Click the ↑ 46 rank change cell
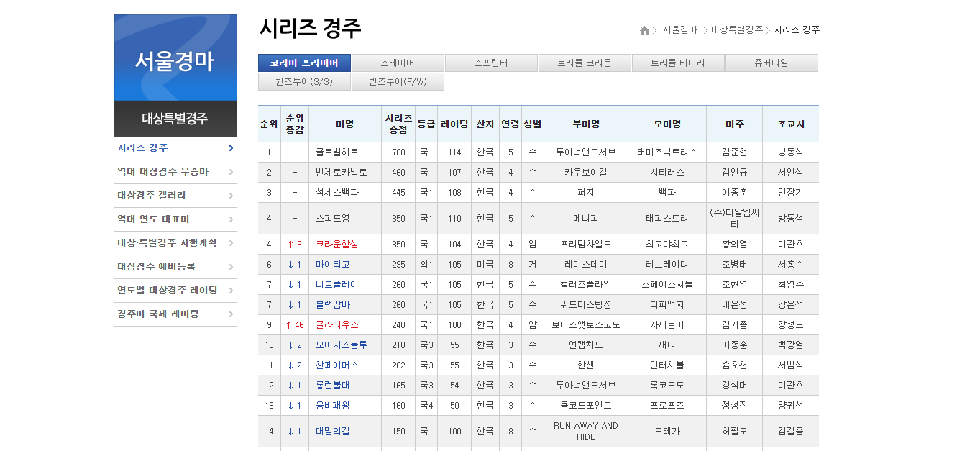980x451 pixels. 295,325
